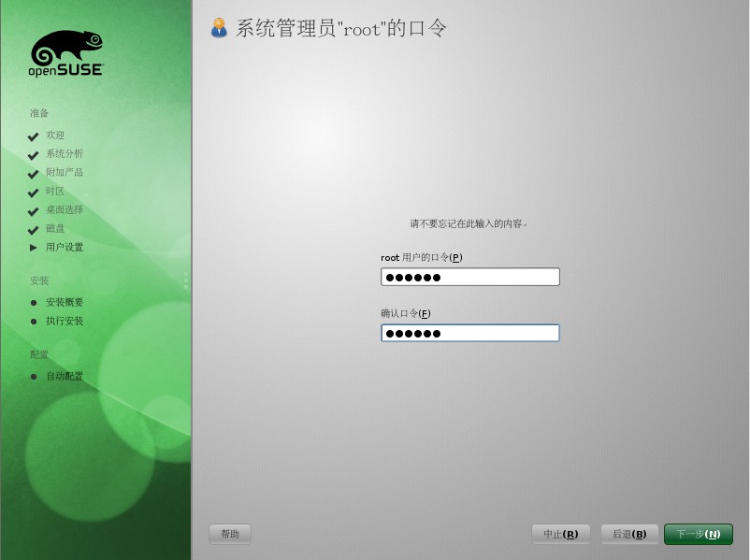Click the openSUSE chameleon logo

coord(66,53)
